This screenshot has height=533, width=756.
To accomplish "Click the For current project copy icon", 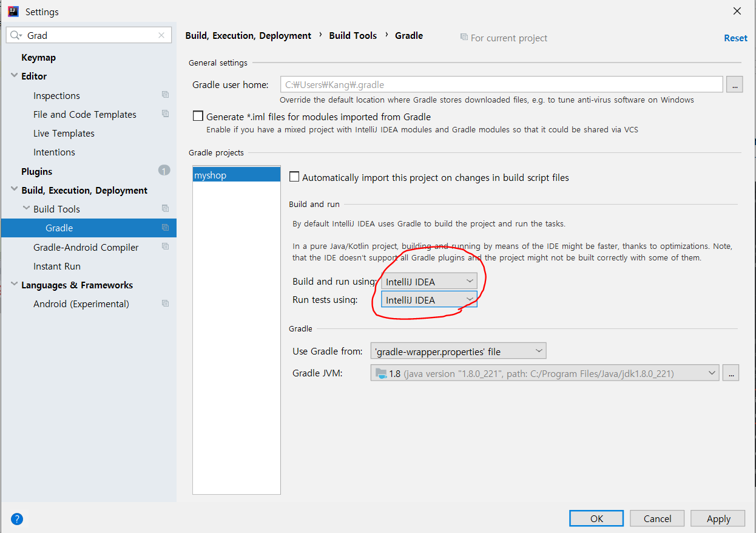I will (464, 38).
